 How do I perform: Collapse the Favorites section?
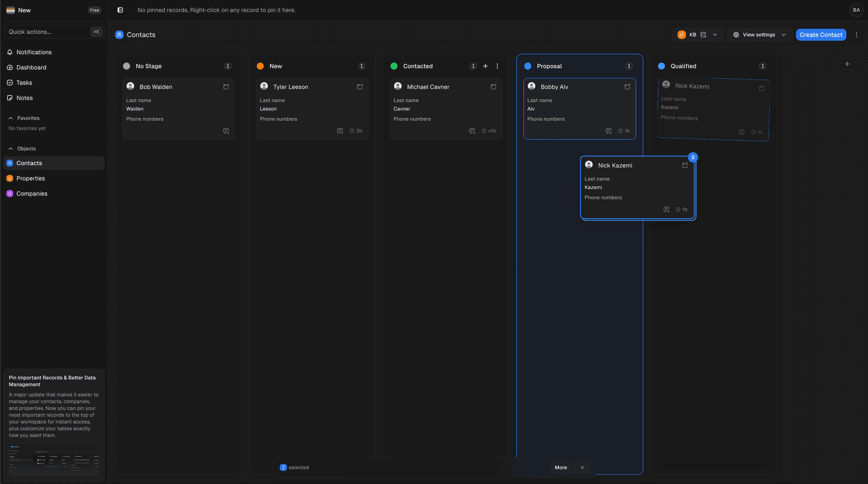pyautogui.click(x=10, y=118)
